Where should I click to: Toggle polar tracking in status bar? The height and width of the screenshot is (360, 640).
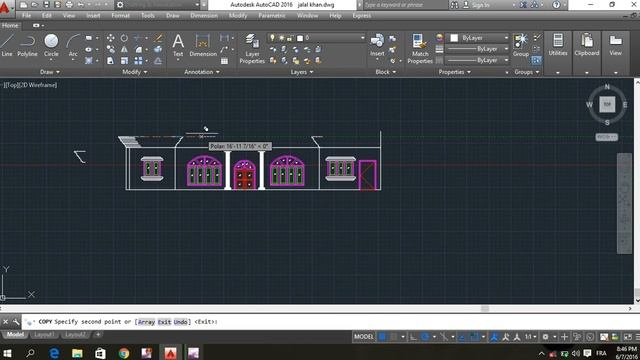425,337
